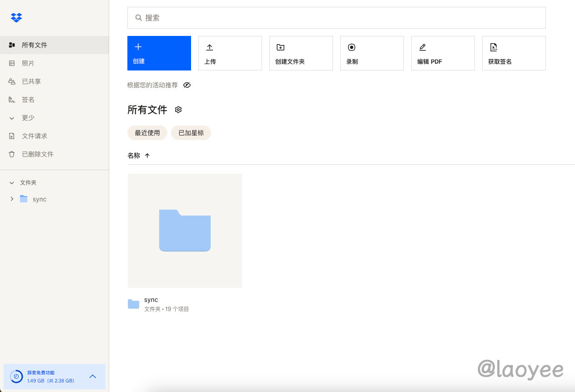Go to 照片 in the sidebar
Screen dimensions: 575x392
(28, 63)
